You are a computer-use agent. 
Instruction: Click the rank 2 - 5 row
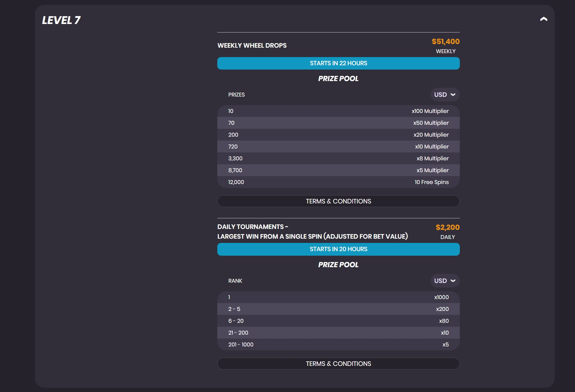(x=338, y=309)
